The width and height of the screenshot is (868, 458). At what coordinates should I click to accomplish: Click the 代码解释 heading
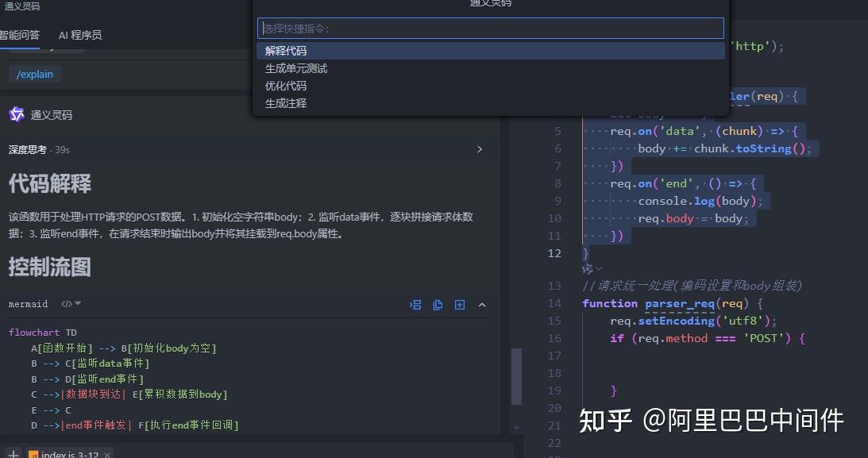tap(50, 183)
